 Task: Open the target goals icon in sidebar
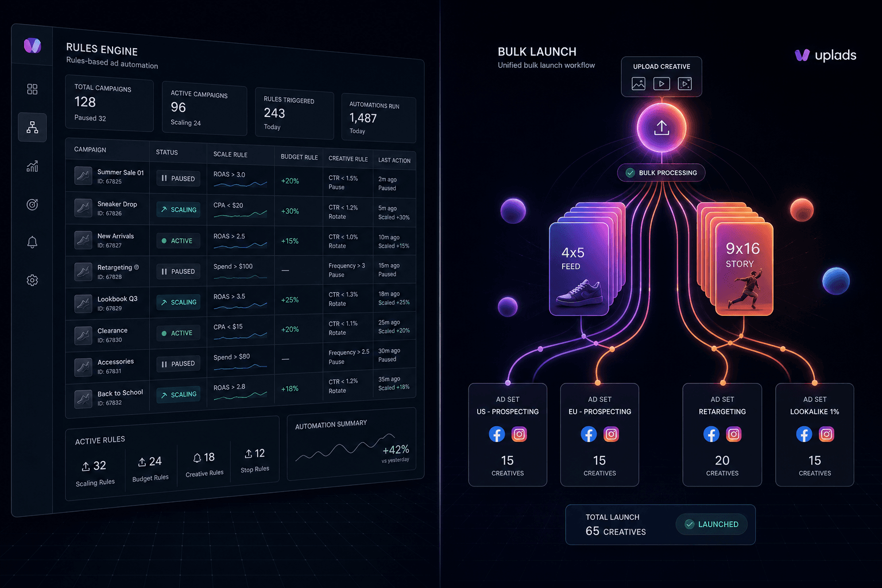[32, 204]
